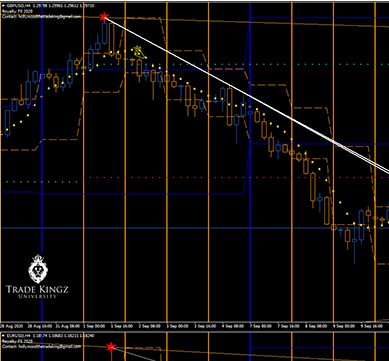The width and height of the screenshot is (389, 361).
Task: Click the Contact email label on GBPUSD chart
Action: tap(41, 16)
